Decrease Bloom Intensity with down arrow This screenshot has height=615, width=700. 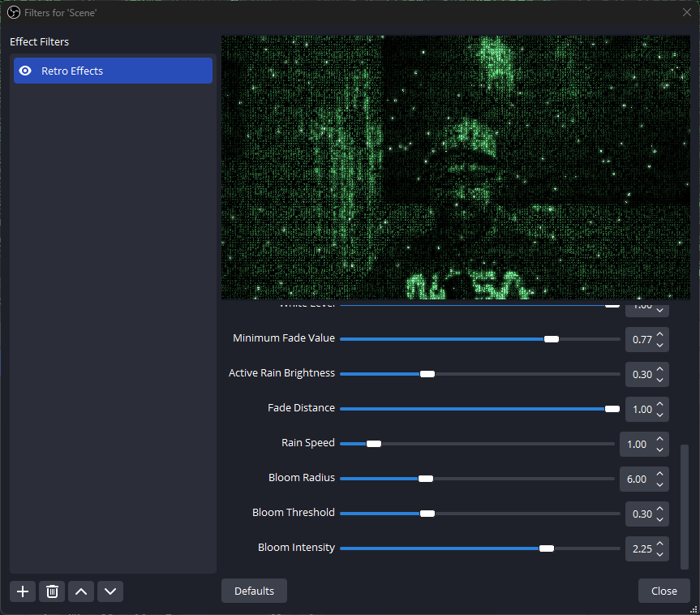pos(659,554)
